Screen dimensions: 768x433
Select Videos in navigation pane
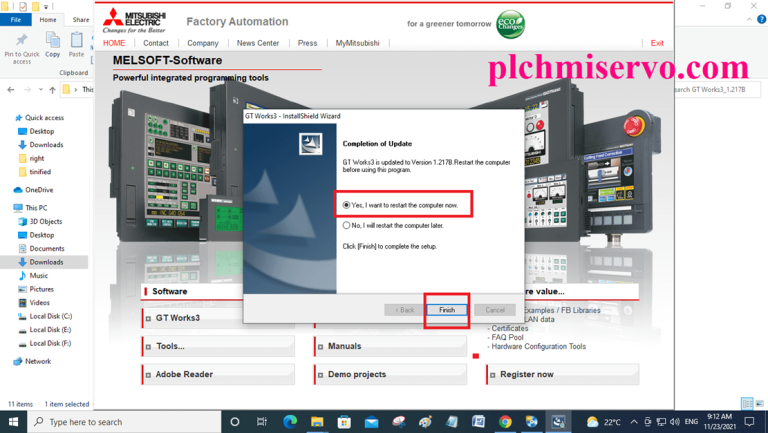pyautogui.click(x=34, y=303)
